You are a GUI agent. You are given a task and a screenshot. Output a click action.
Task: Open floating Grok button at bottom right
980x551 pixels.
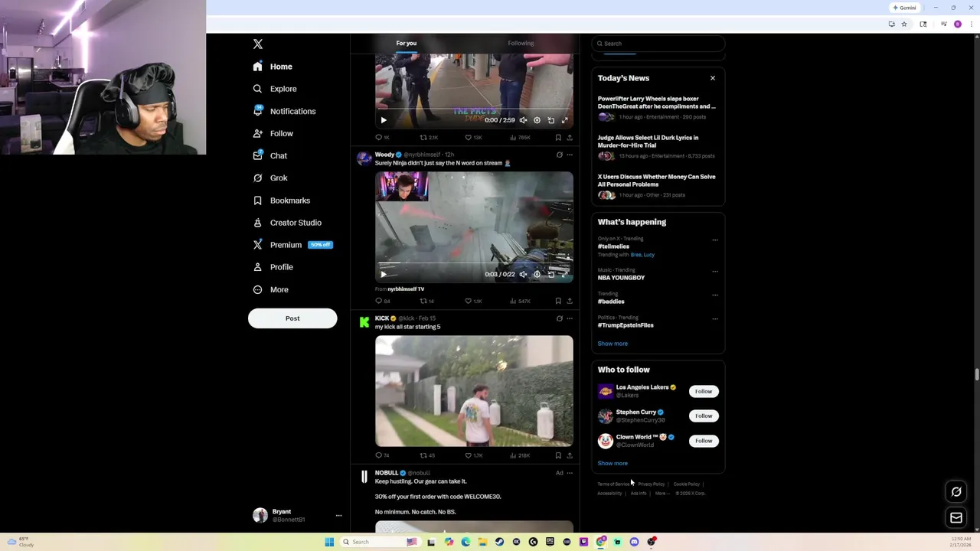click(x=956, y=492)
